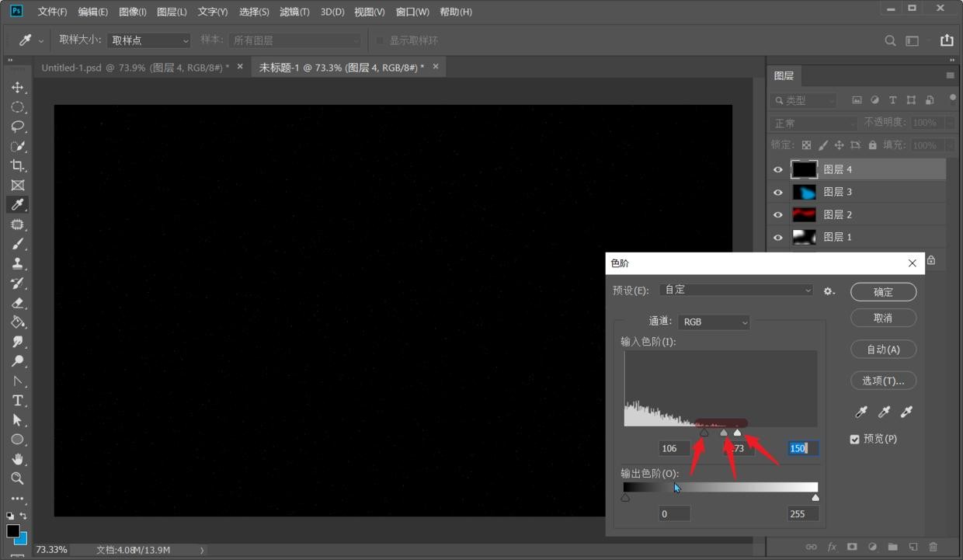
Task: Click the output levels 255 field
Action: pos(801,513)
